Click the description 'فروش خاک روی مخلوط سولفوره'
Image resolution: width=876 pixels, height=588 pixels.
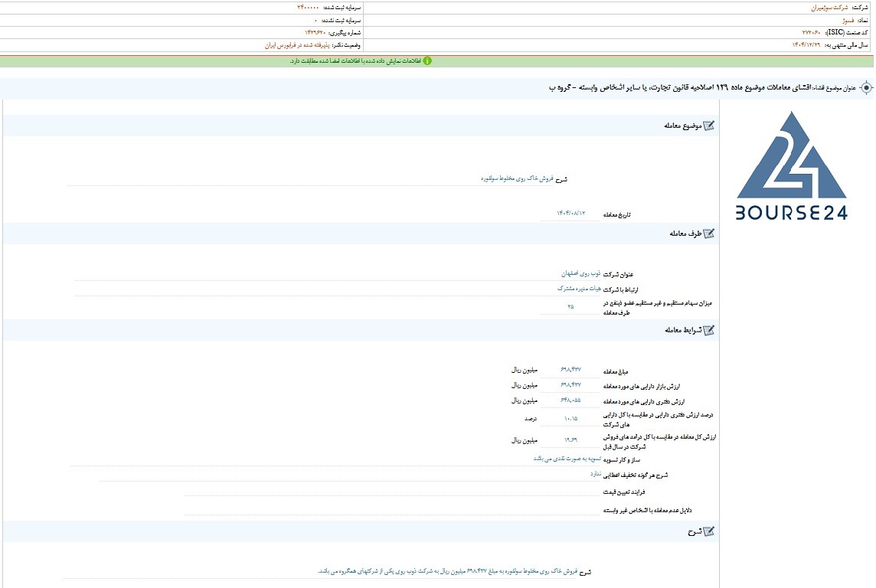pyautogui.click(x=517, y=178)
